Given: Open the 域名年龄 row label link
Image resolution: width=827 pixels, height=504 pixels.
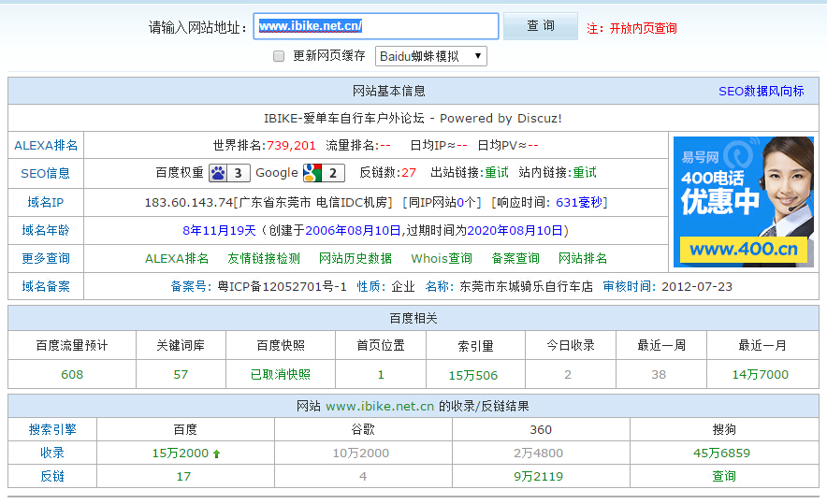Looking at the screenshot, I should (45, 230).
